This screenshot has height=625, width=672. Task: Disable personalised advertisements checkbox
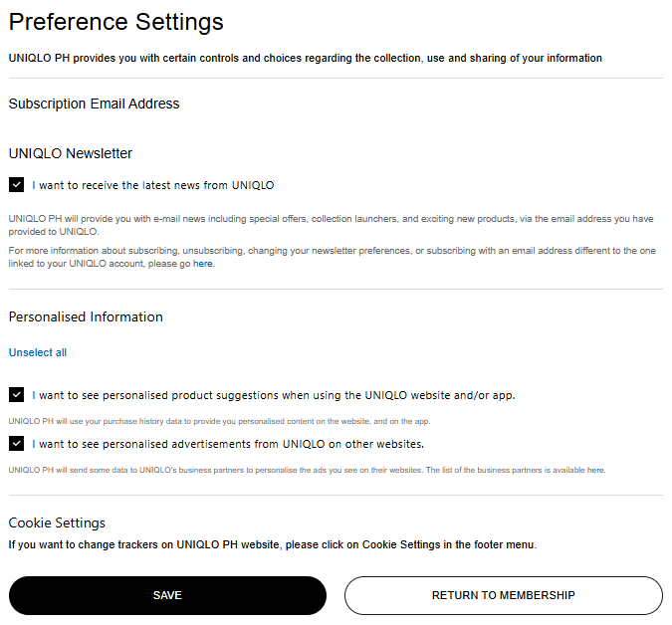click(16, 443)
